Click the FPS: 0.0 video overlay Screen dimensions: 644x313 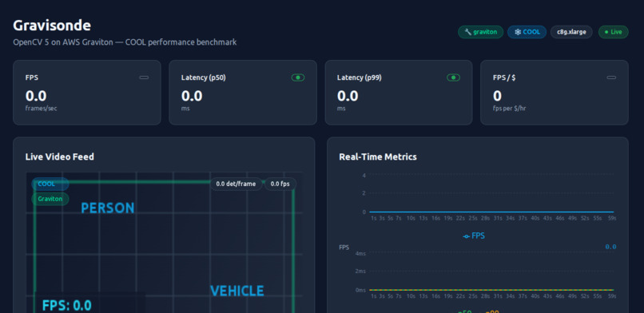66,306
